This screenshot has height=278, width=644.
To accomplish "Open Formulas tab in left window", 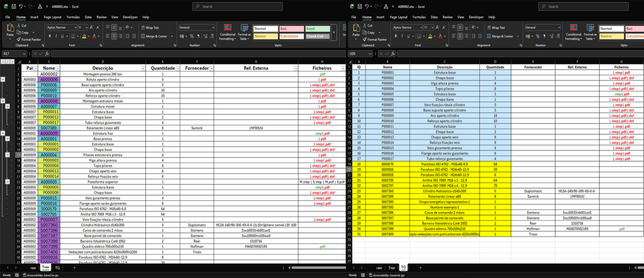I will (x=74, y=17).
